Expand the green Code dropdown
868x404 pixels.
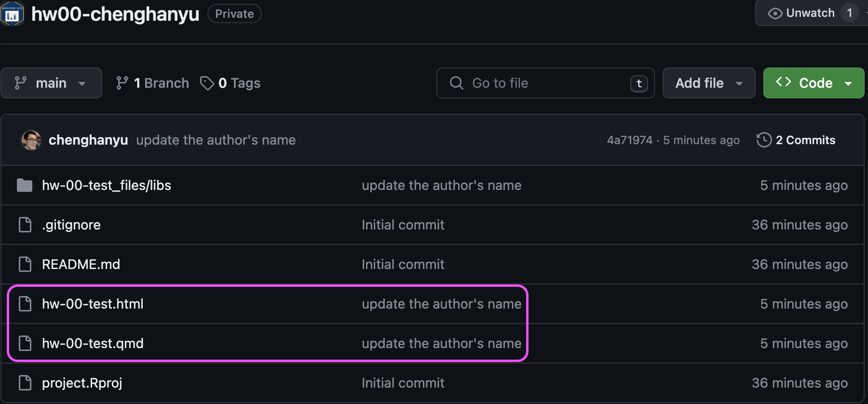pyautogui.click(x=814, y=83)
